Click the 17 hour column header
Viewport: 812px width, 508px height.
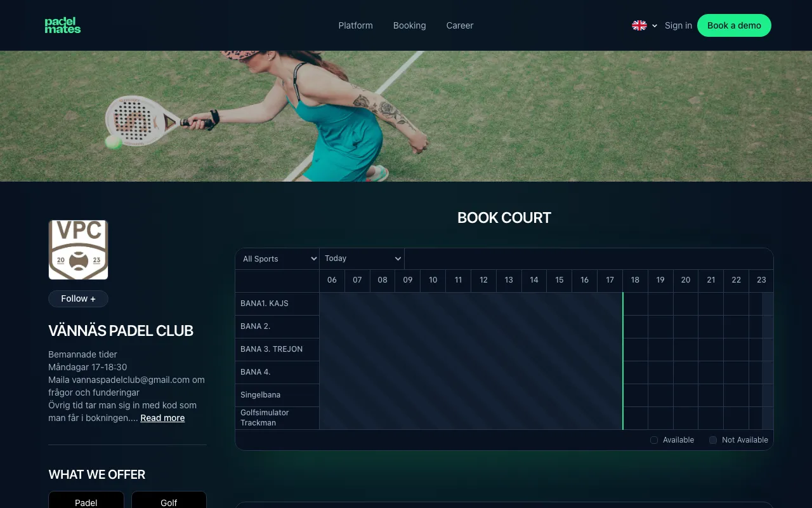[x=610, y=280]
